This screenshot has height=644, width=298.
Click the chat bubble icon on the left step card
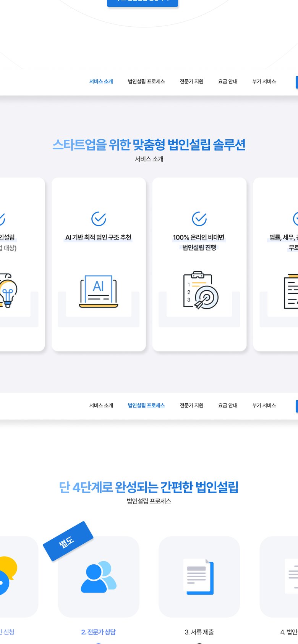8,576
